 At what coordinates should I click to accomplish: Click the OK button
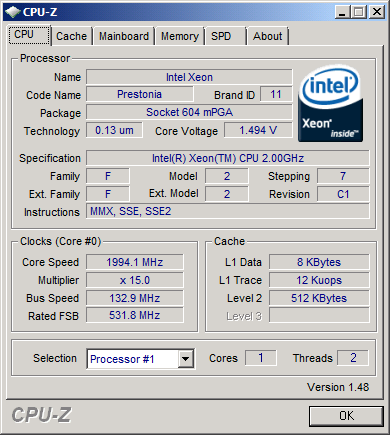pos(346,416)
